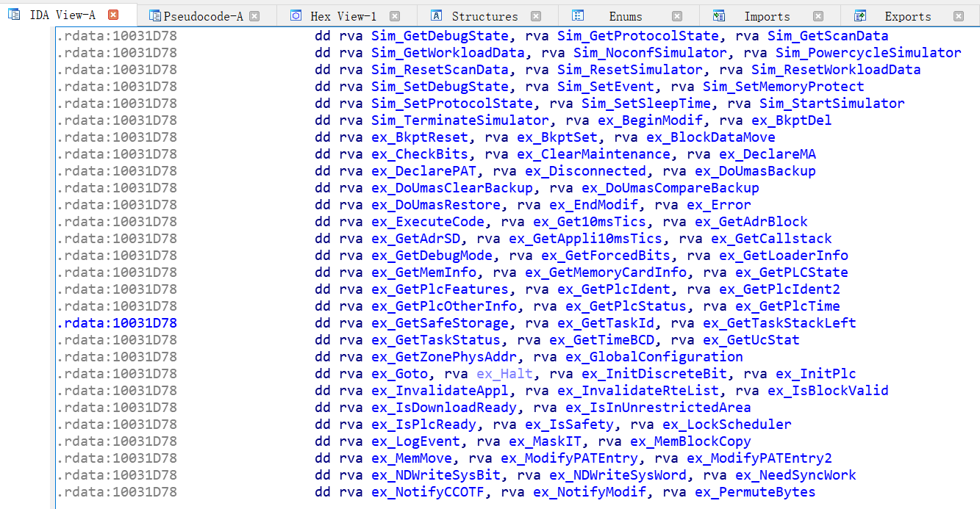Click the IDA View-A tab icon

(14, 15)
